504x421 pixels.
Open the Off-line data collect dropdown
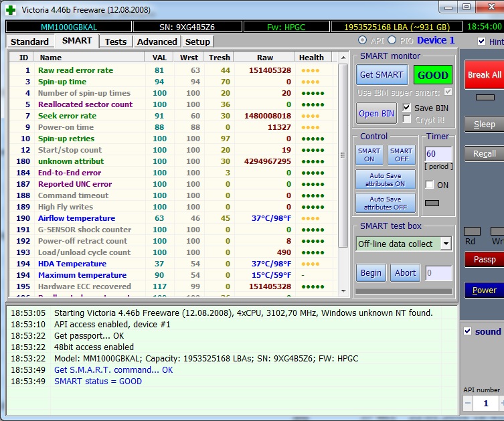click(x=446, y=244)
